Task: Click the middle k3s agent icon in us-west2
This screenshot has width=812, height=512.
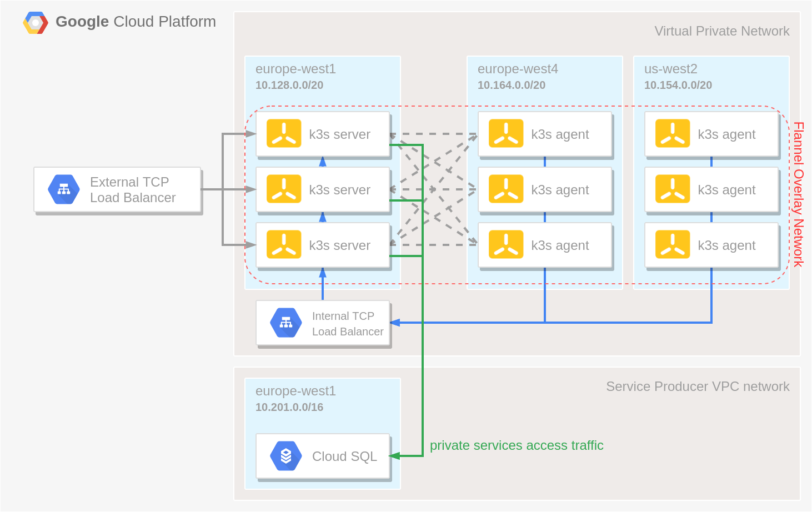Action: (x=673, y=189)
